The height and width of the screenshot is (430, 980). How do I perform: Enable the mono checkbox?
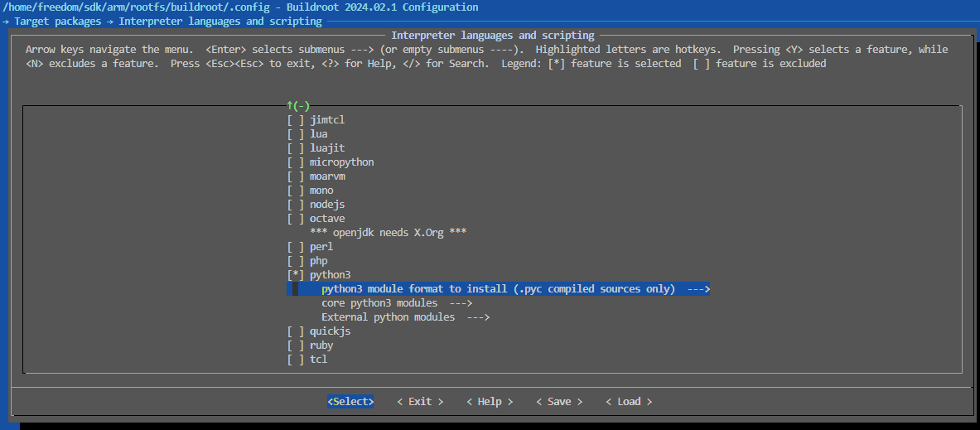coord(296,190)
